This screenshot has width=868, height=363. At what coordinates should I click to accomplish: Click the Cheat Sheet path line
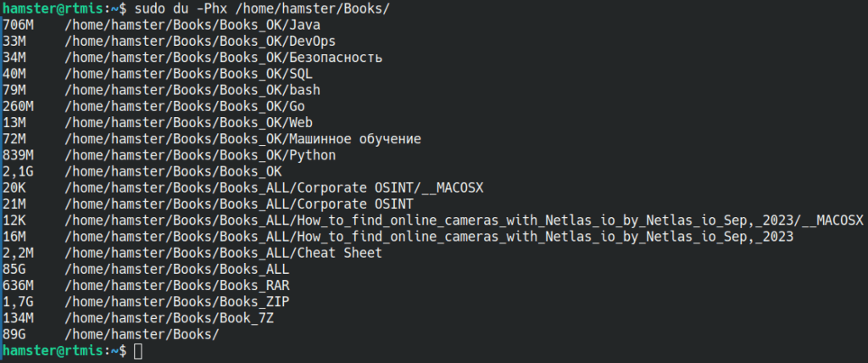[223, 254]
